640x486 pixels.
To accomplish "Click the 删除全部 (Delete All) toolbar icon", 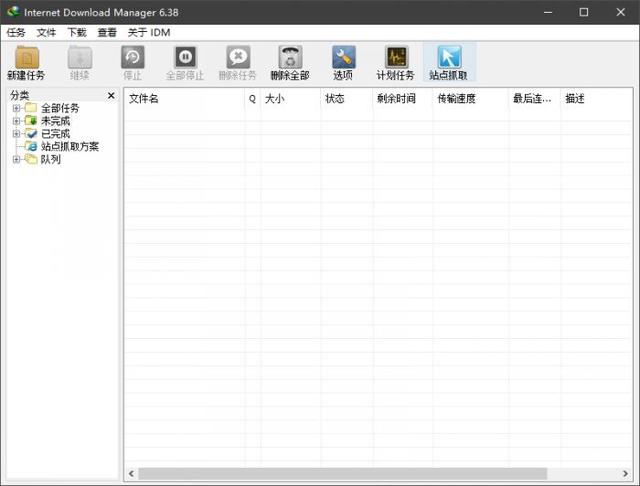I will (290, 58).
